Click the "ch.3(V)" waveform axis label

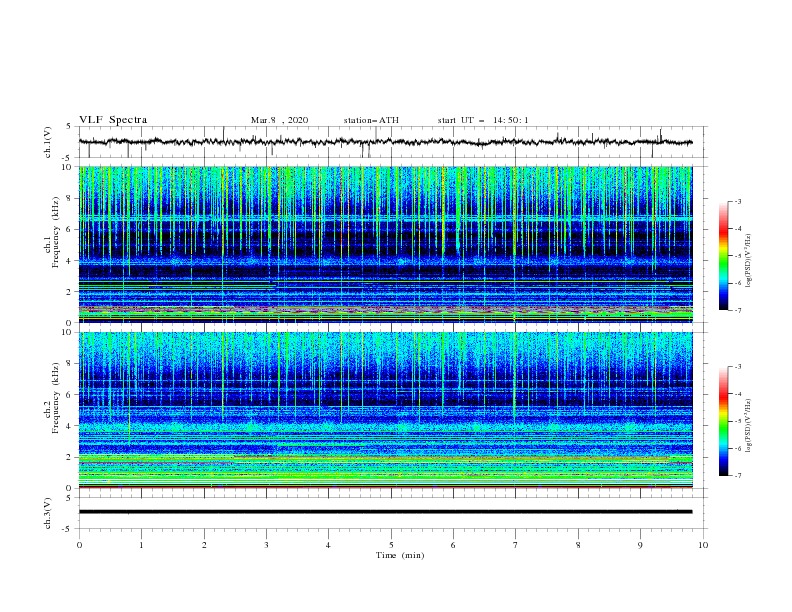(x=48, y=513)
